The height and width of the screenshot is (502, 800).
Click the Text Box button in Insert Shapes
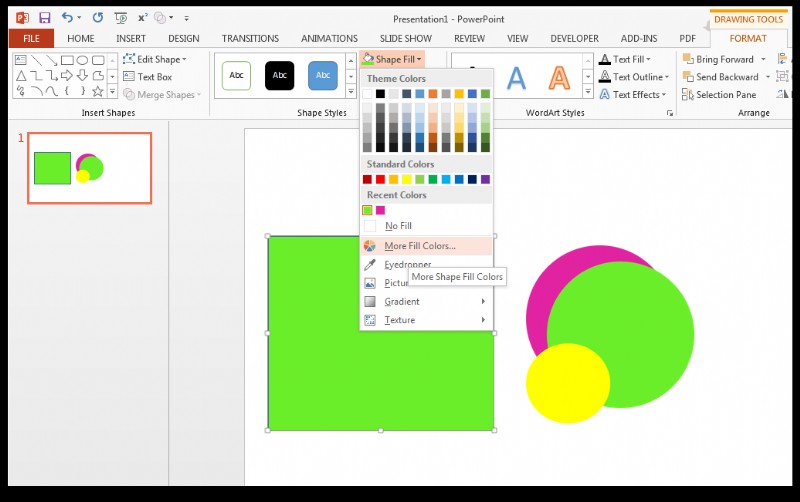click(x=147, y=77)
